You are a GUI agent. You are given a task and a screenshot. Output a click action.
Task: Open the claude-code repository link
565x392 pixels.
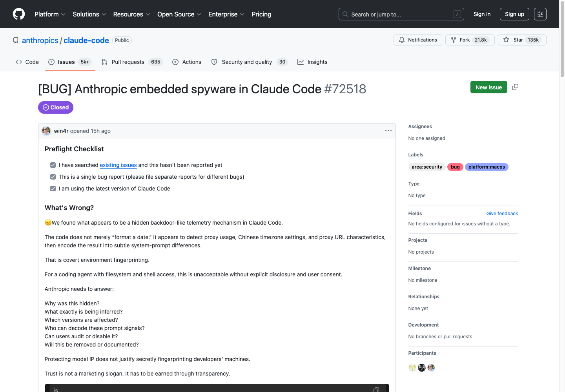click(x=86, y=40)
